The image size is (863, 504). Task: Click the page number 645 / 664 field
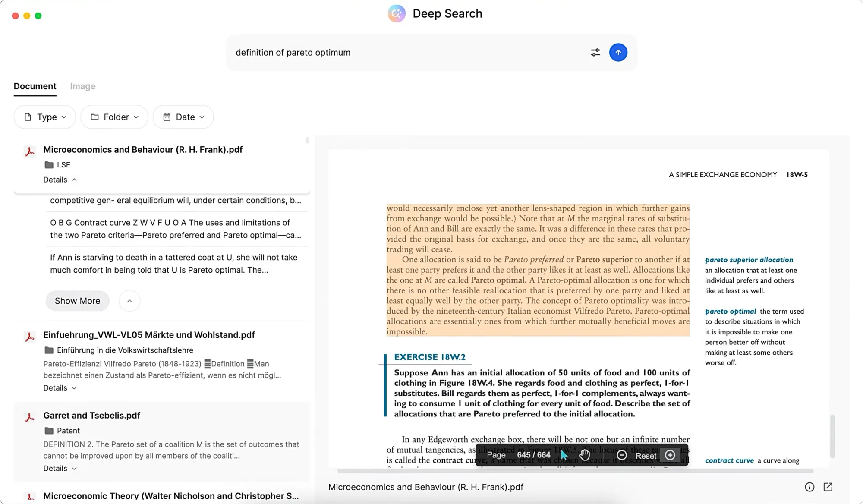[x=533, y=455]
